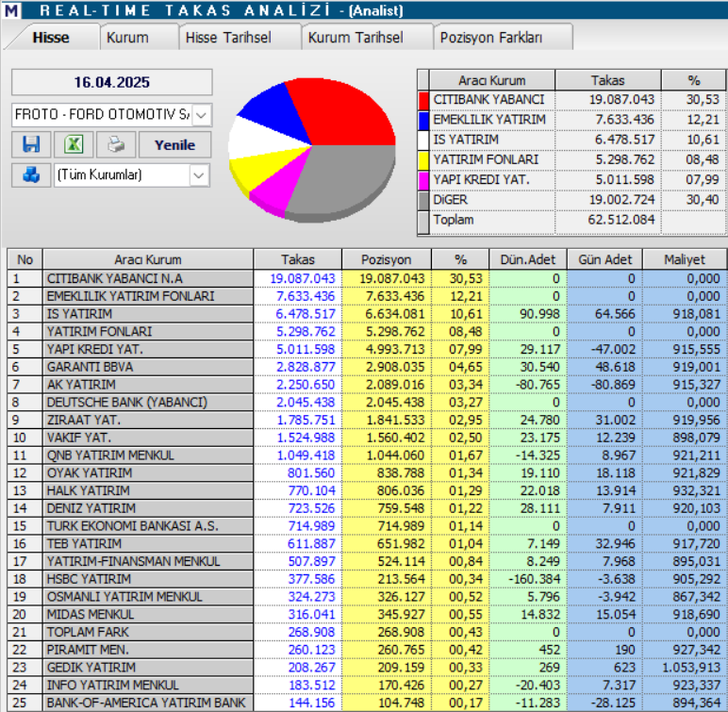Sort by Maliyet column header
The height and width of the screenshot is (712, 728).
point(685,259)
